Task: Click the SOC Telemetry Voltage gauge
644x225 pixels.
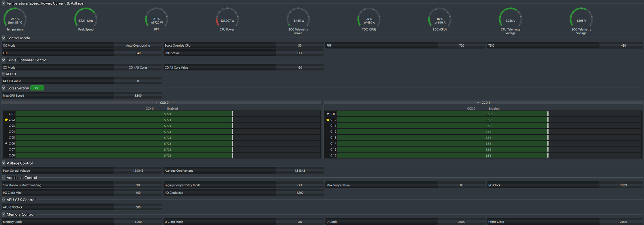Action: (581, 20)
